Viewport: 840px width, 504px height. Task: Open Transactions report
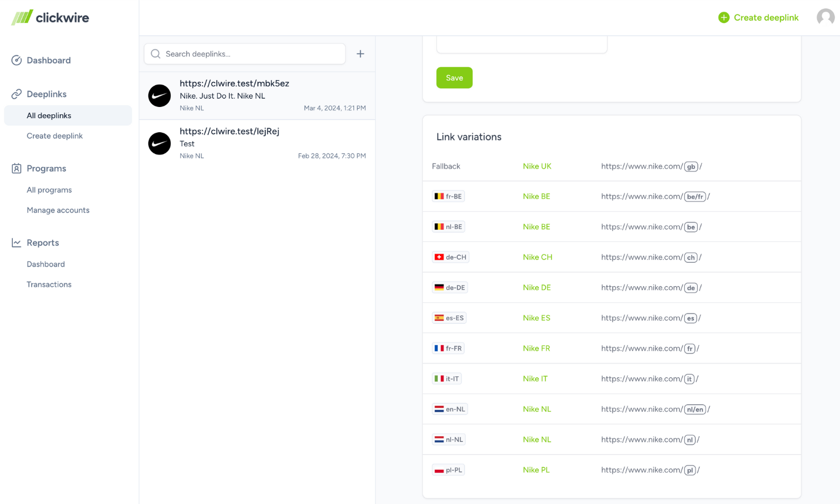tap(49, 284)
